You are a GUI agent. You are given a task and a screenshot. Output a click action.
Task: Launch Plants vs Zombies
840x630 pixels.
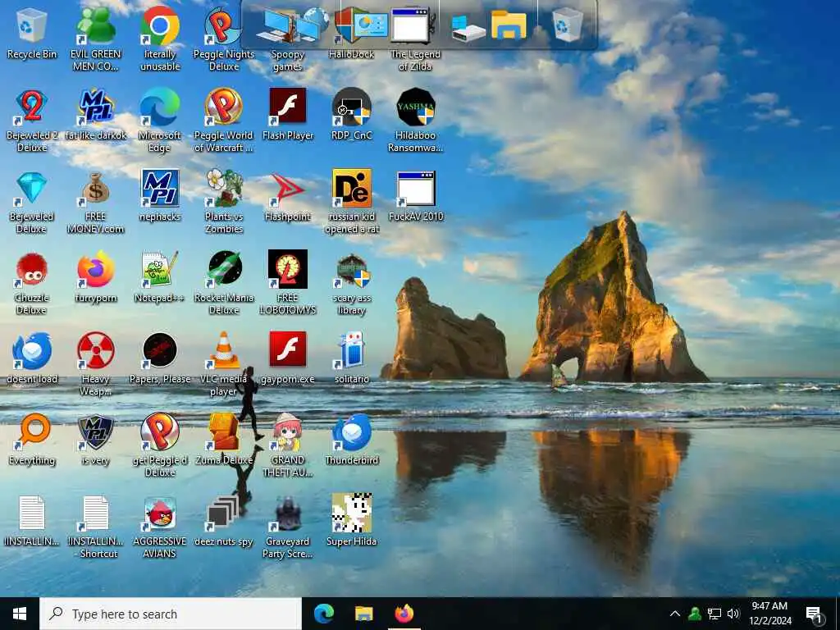click(x=224, y=202)
